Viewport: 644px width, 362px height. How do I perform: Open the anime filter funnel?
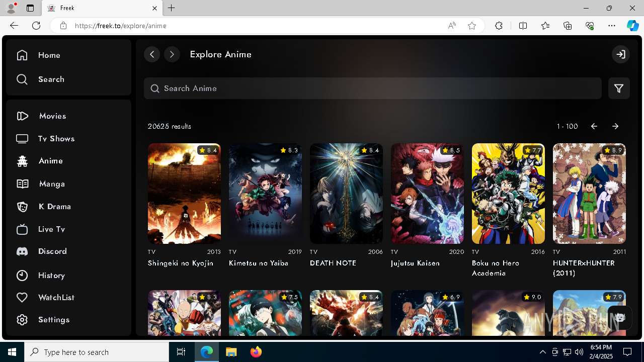[619, 88]
